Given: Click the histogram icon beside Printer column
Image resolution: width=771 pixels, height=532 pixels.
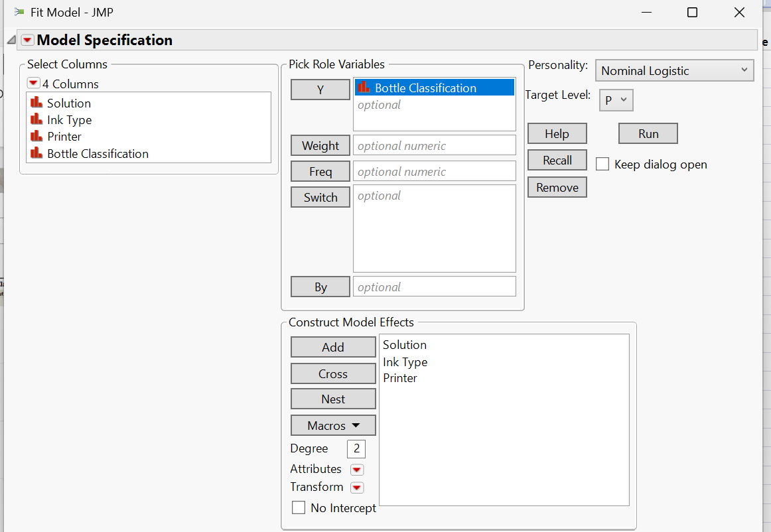Looking at the screenshot, I should (x=36, y=137).
